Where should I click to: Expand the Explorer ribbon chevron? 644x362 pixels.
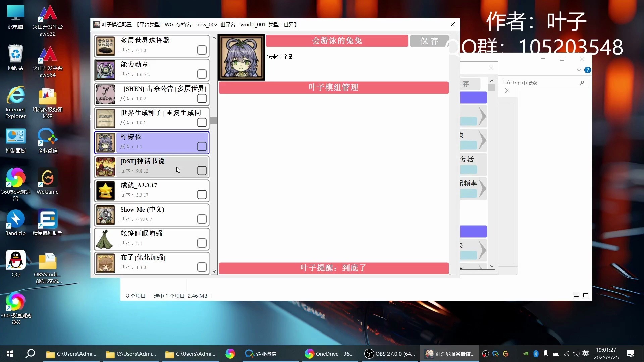(x=579, y=70)
